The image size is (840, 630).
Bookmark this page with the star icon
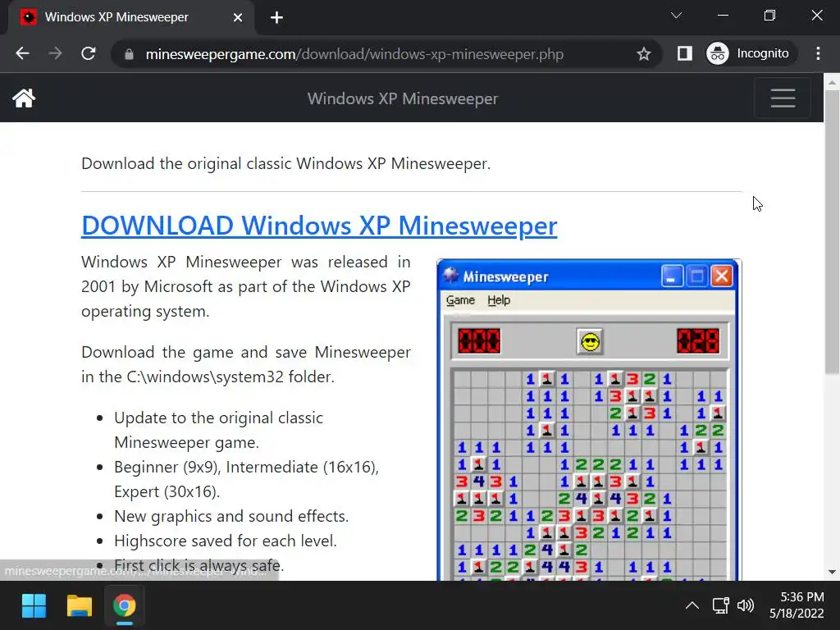(x=643, y=53)
